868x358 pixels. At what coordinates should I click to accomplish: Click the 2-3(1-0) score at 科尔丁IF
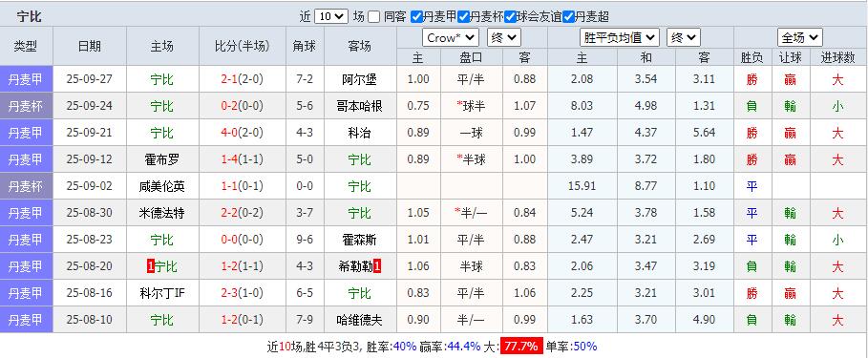click(x=243, y=293)
